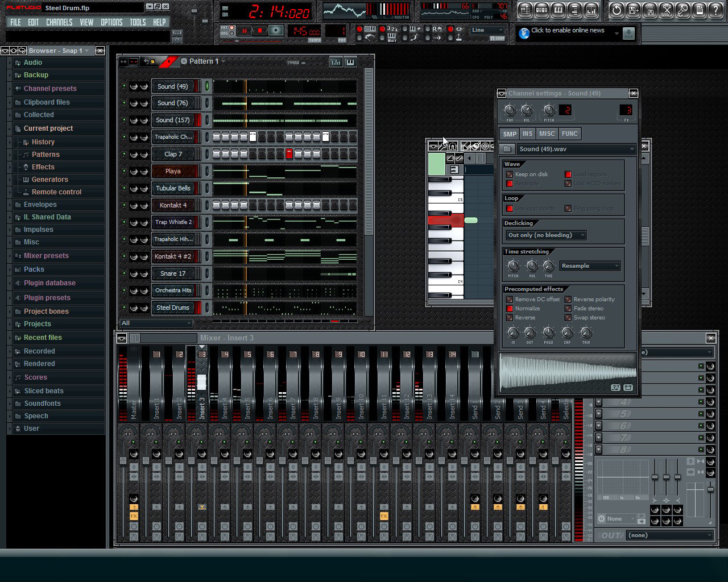Enable Ping pong loop option
Screen dimensions: 728x582
click(x=568, y=208)
